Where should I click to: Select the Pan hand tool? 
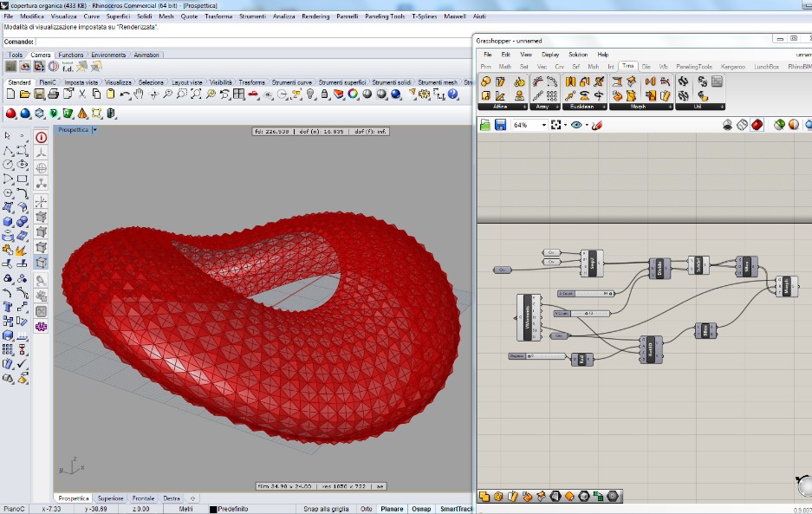click(x=139, y=94)
